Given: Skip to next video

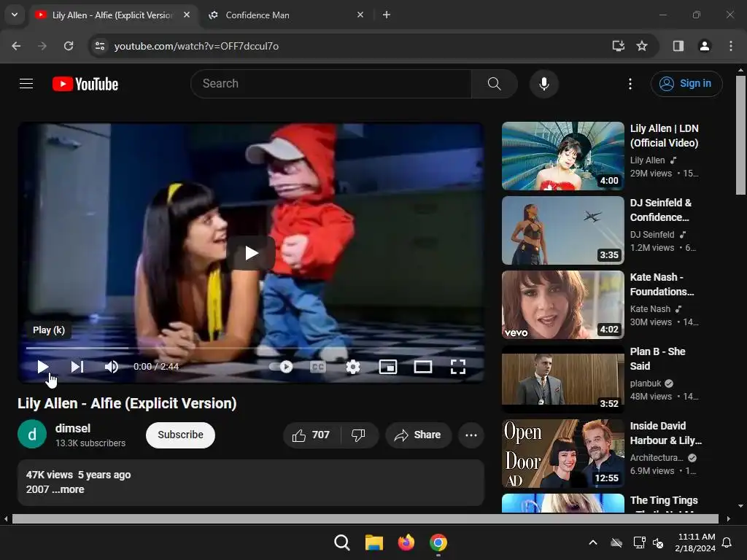Looking at the screenshot, I should (77, 367).
